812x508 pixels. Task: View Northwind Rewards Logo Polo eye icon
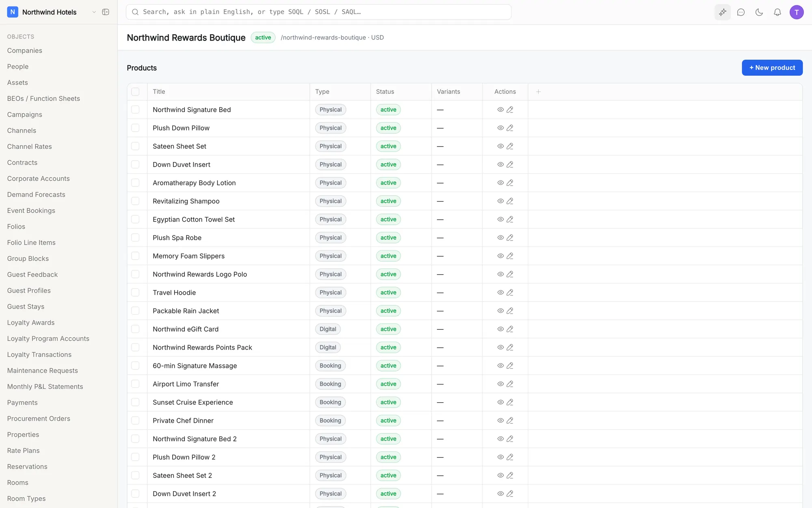tap(501, 274)
